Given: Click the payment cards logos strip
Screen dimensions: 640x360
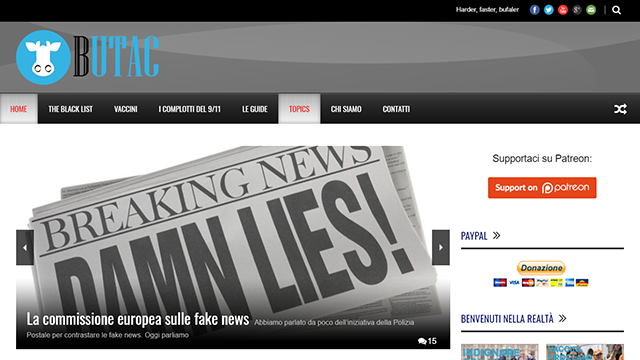Looking at the screenshot, I should click(x=541, y=282).
